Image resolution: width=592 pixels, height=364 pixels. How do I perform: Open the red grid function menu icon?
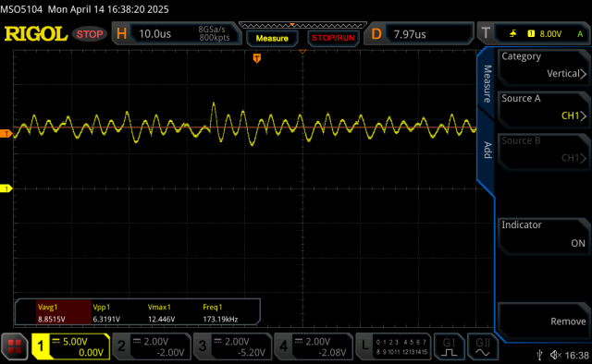coord(15,346)
